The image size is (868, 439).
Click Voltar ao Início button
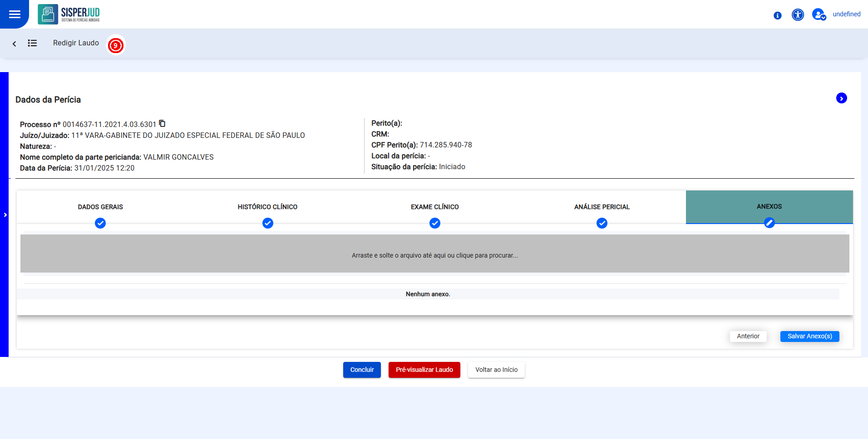click(x=496, y=370)
